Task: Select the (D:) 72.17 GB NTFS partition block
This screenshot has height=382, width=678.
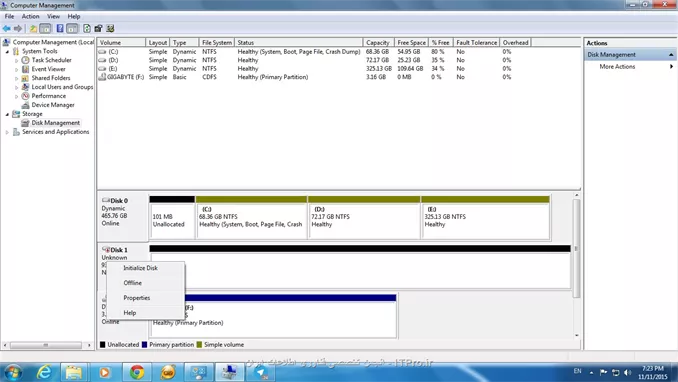Action: 364,217
